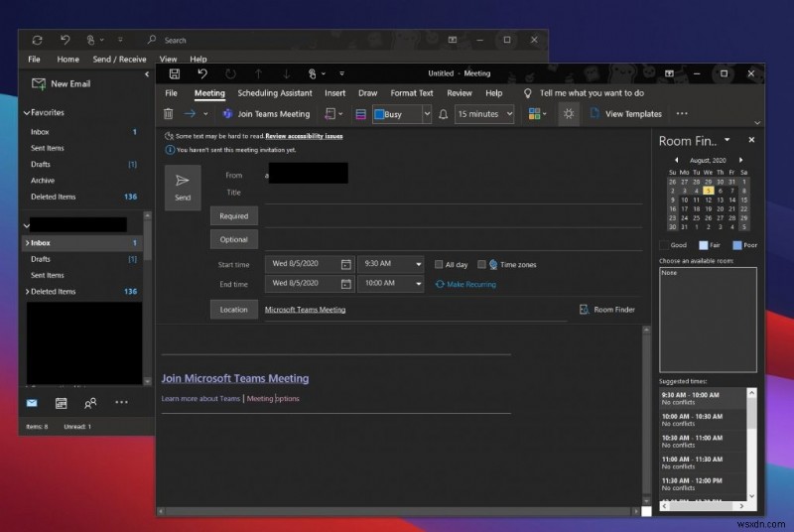Collapse the Favorites folder group

click(x=27, y=113)
